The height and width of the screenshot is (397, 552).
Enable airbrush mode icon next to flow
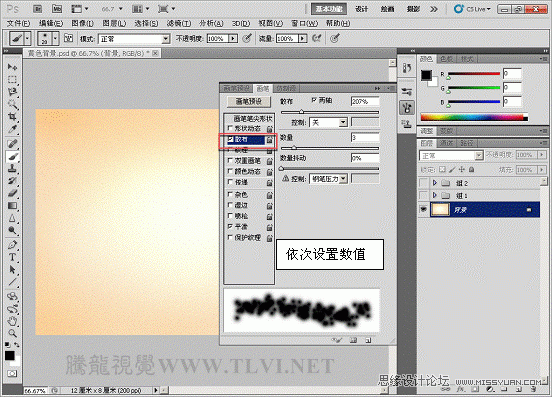[x=317, y=38]
